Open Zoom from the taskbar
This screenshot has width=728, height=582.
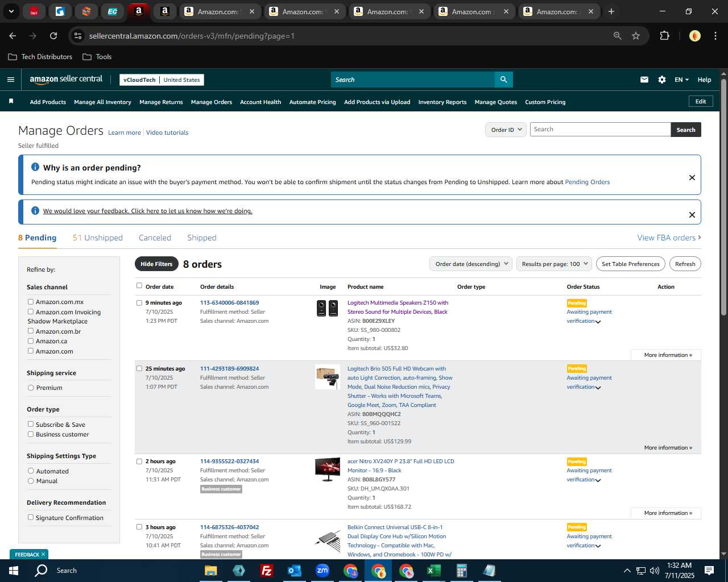pos(322,571)
